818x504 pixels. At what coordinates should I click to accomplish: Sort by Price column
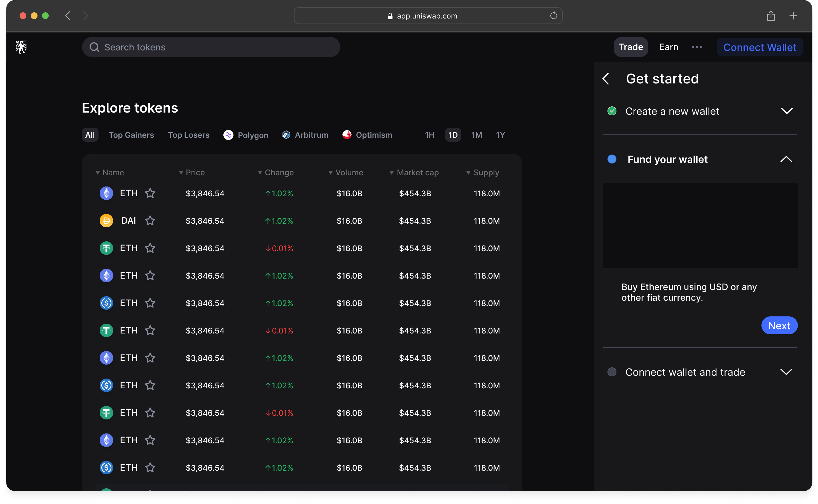[191, 172]
